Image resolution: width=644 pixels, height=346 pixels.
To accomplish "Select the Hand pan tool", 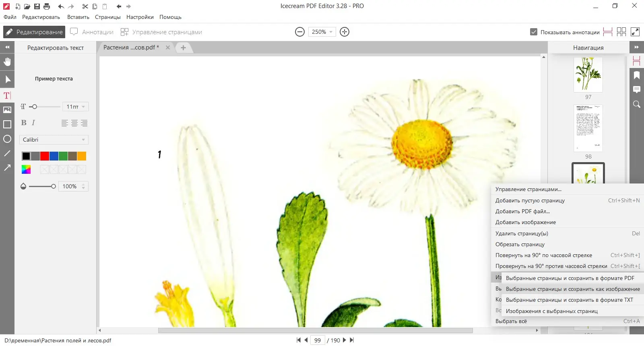I will 7,62.
